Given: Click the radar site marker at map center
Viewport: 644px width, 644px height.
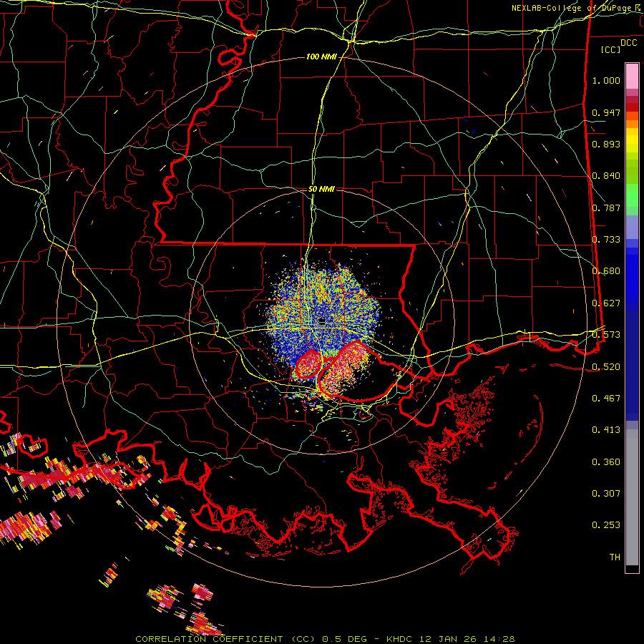Looking at the screenshot, I should (323, 323).
